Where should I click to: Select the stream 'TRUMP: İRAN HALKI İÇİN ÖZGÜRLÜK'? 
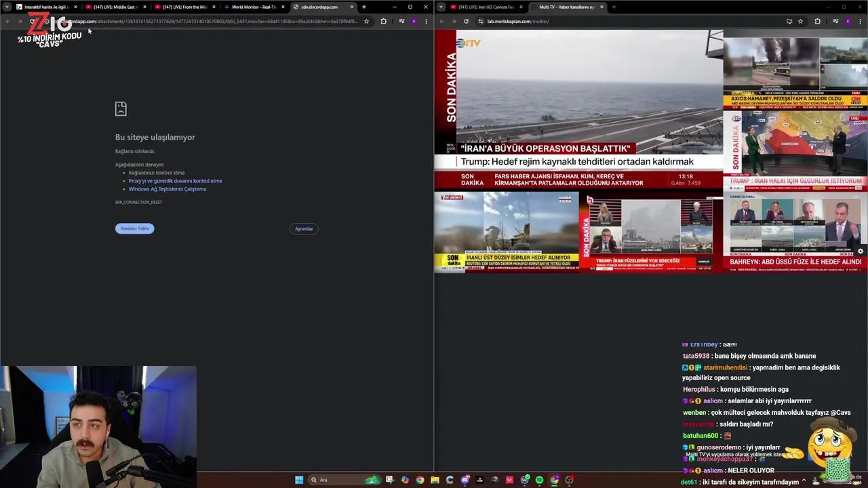point(795,150)
